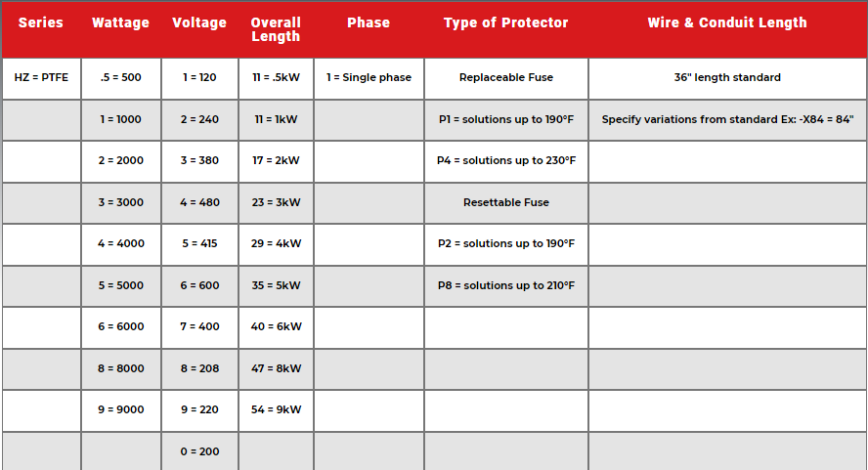Select the 2 = 240 voltage cell

pos(199,119)
